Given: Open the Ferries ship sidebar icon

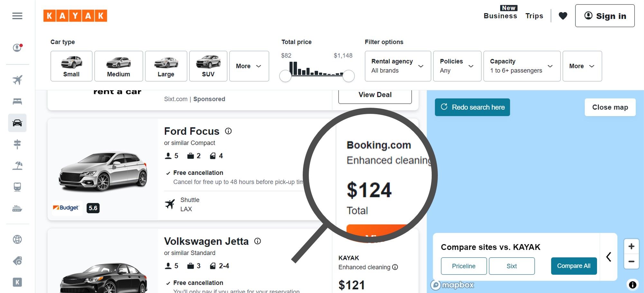Looking at the screenshot, I should [17, 209].
